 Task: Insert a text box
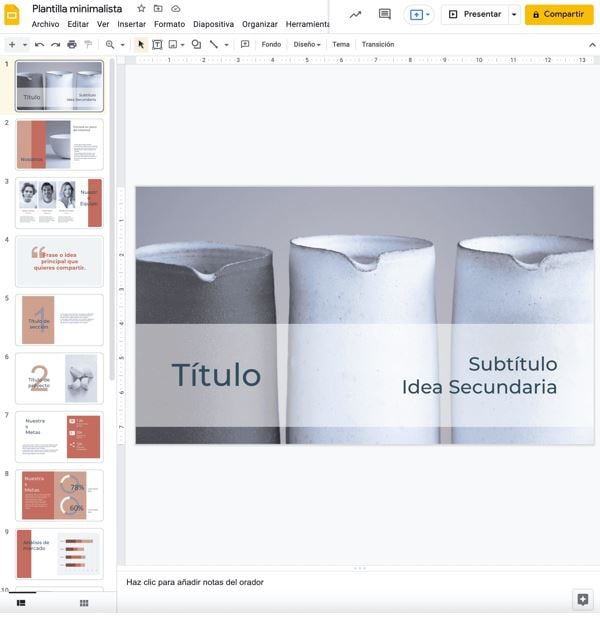(x=157, y=44)
